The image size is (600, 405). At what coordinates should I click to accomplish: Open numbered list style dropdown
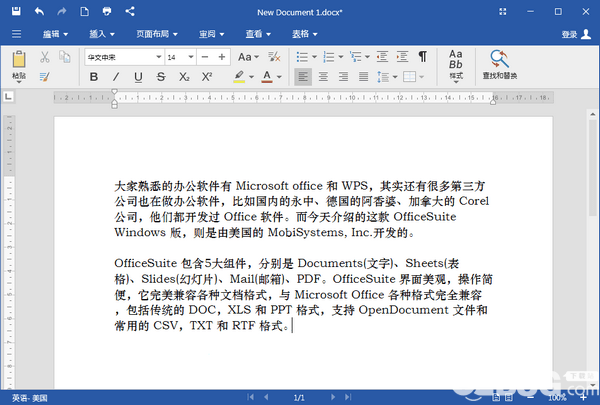tap(341, 57)
